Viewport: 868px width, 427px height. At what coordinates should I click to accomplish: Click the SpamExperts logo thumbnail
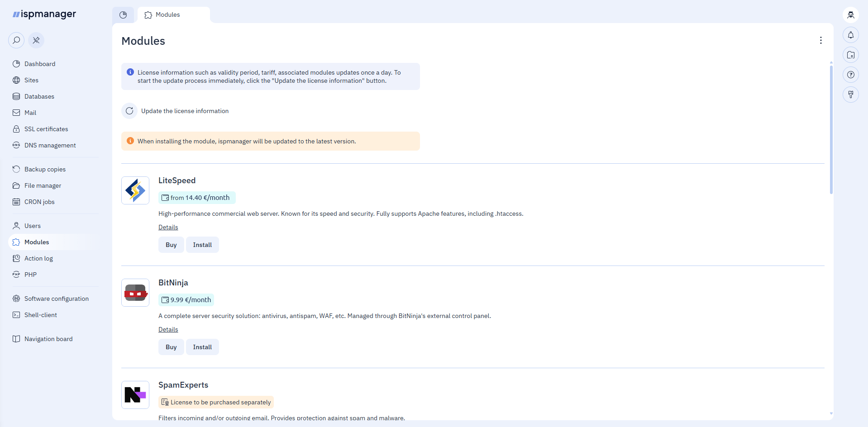pyautogui.click(x=135, y=395)
